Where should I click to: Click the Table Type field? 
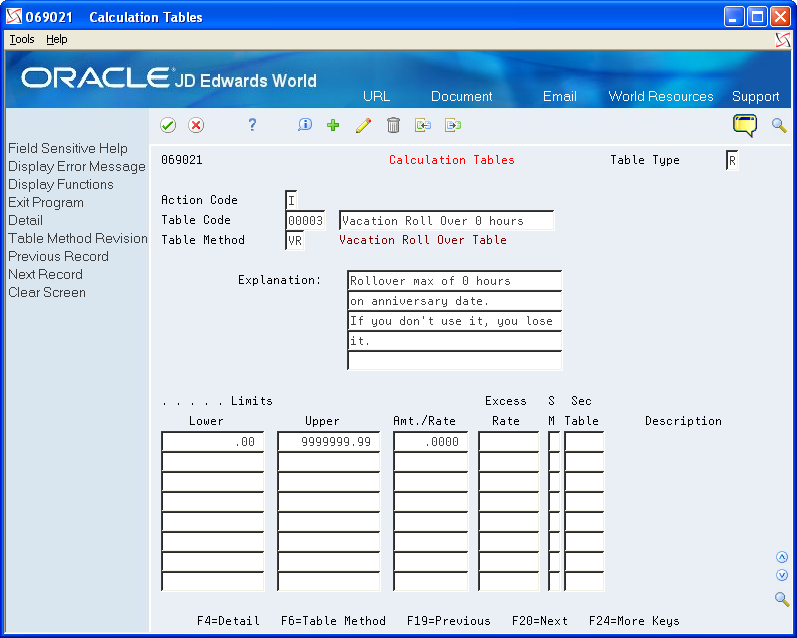[732, 161]
